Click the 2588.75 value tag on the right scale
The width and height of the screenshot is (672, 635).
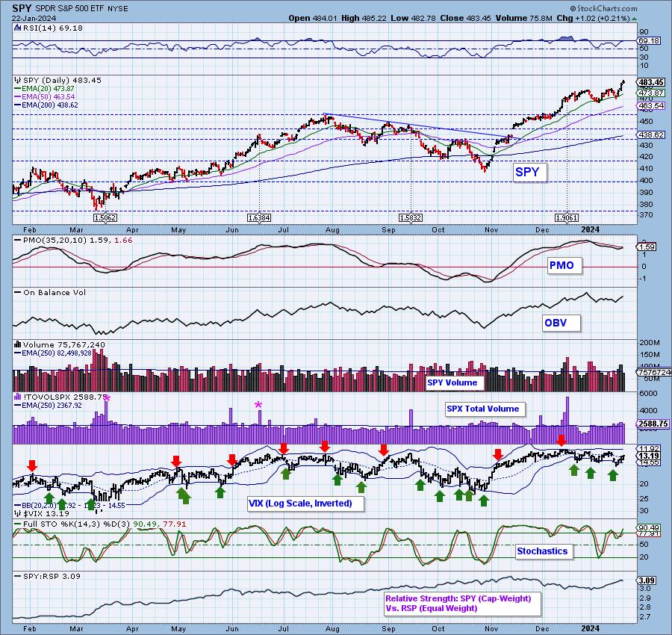653,424
